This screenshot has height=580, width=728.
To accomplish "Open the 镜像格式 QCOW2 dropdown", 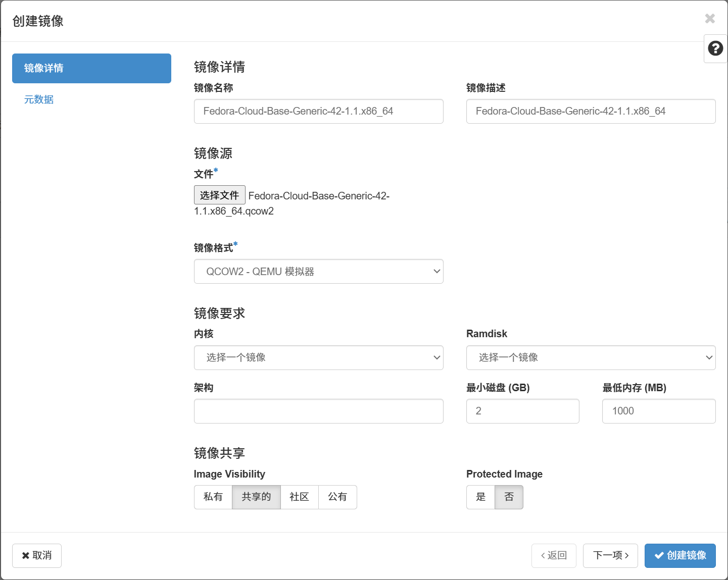I will (318, 272).
